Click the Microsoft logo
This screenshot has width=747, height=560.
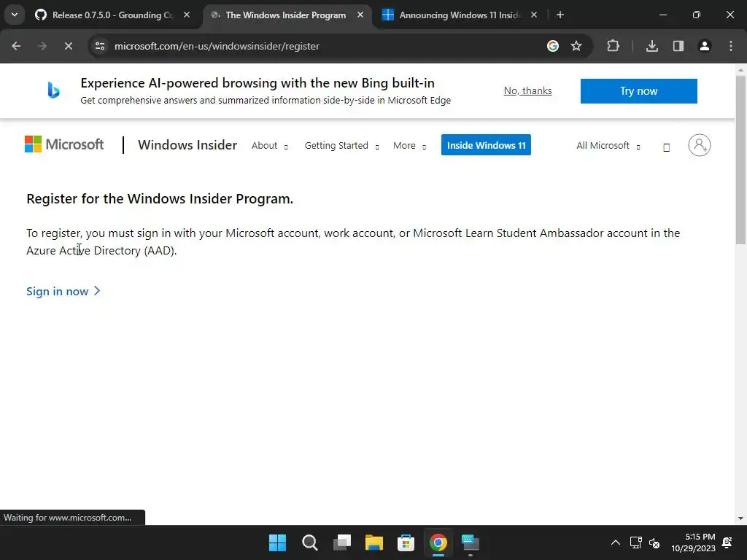pos(64,144)
